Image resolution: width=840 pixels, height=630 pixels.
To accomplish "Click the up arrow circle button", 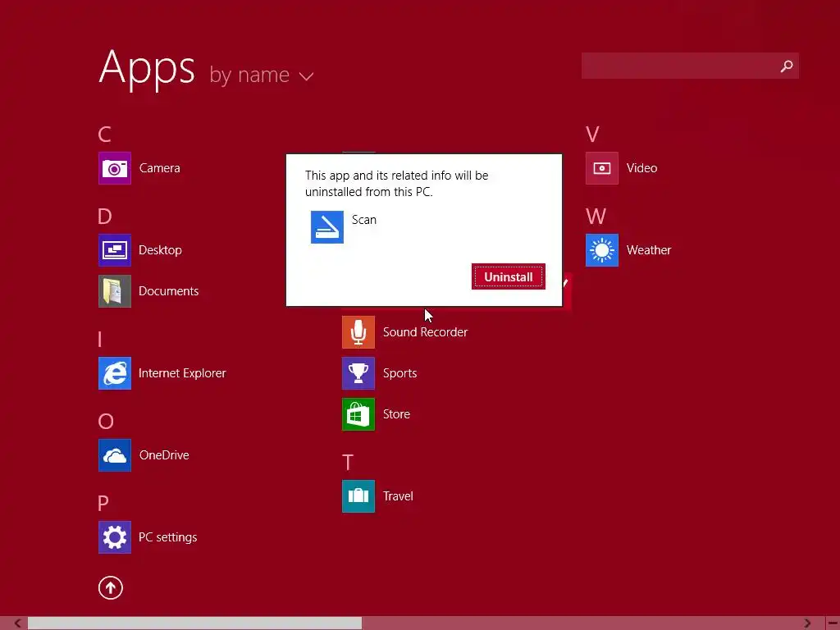I will coord(111,587).
